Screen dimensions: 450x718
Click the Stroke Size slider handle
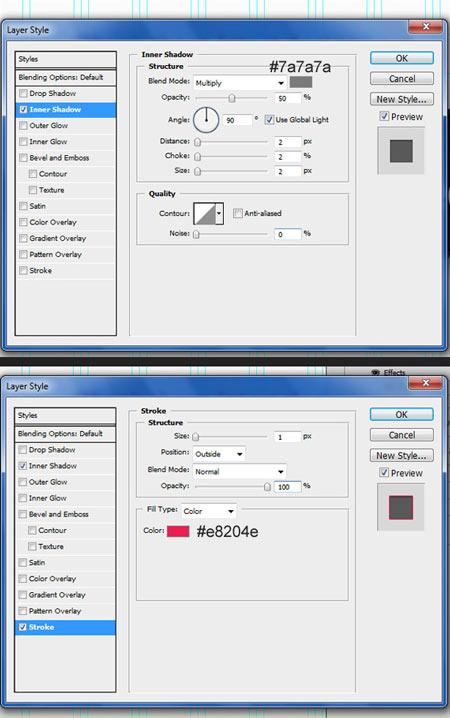[195, 437]
